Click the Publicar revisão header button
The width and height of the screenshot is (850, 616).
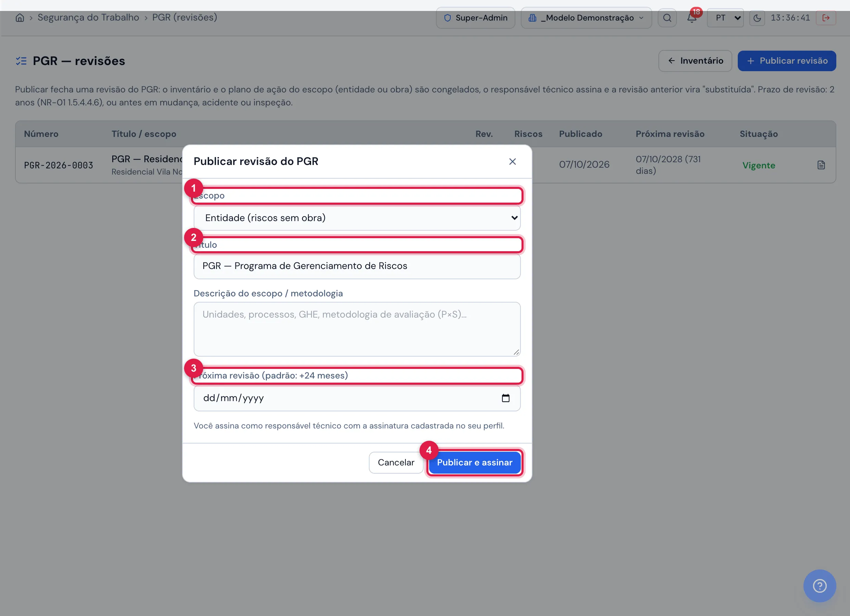[787, 61]
